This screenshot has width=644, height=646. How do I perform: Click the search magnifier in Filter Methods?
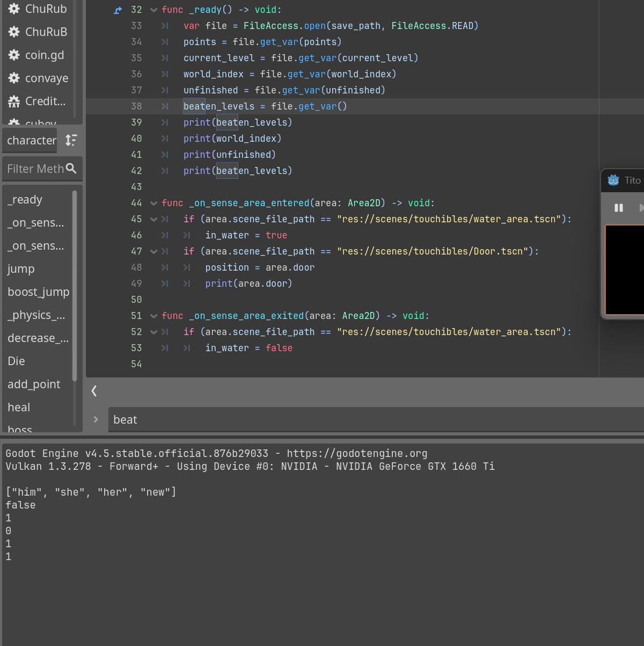tap(71, 169)
